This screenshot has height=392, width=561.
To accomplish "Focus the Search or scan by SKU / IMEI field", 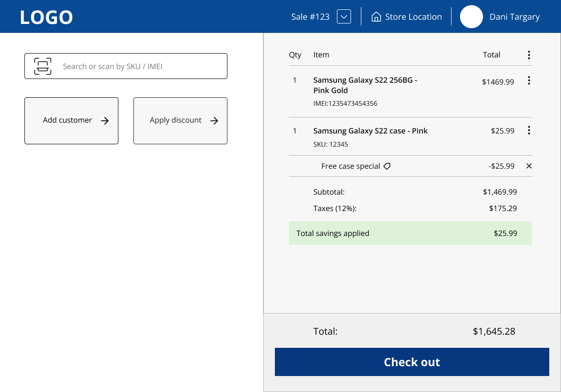I will point(126,66).
